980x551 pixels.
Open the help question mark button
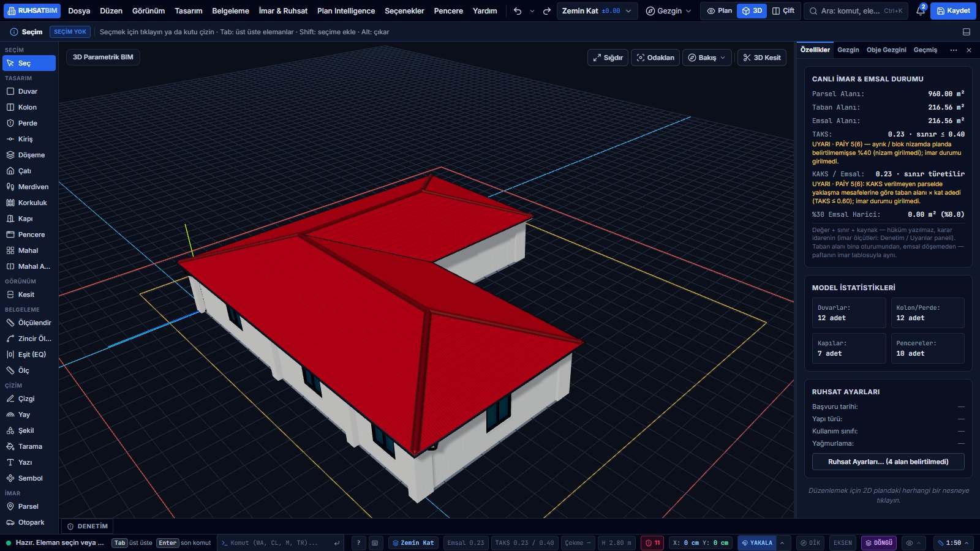click(358, 543)
